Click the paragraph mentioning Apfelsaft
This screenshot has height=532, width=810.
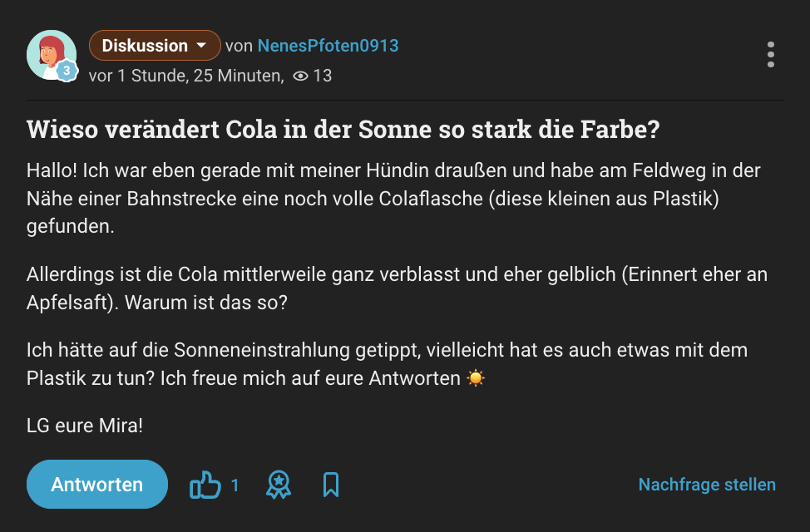(x=396, y=288)
